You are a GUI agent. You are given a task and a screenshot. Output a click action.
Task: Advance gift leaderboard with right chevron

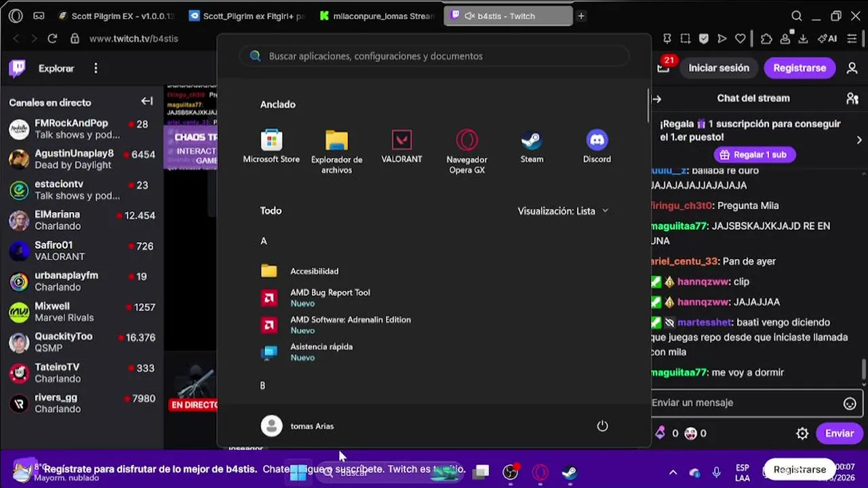859,140
